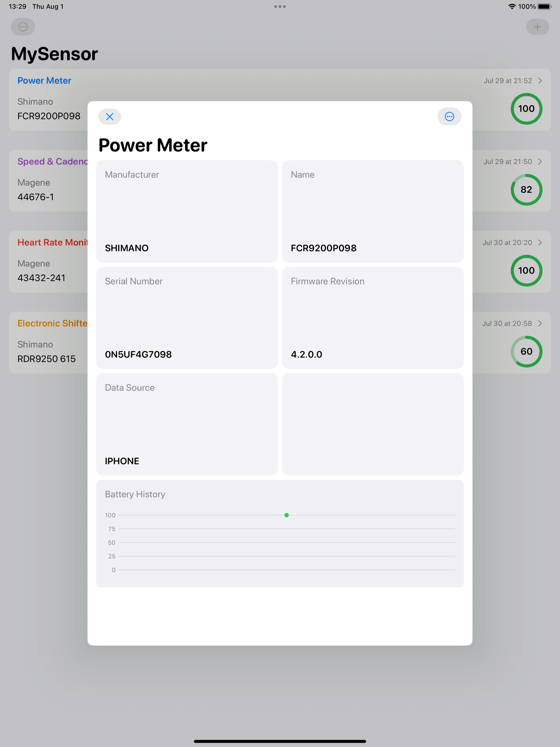This screenshot has width=560, height=747.
Task: Tap the 44676-1 sensor name
Action: click(36, 197)
